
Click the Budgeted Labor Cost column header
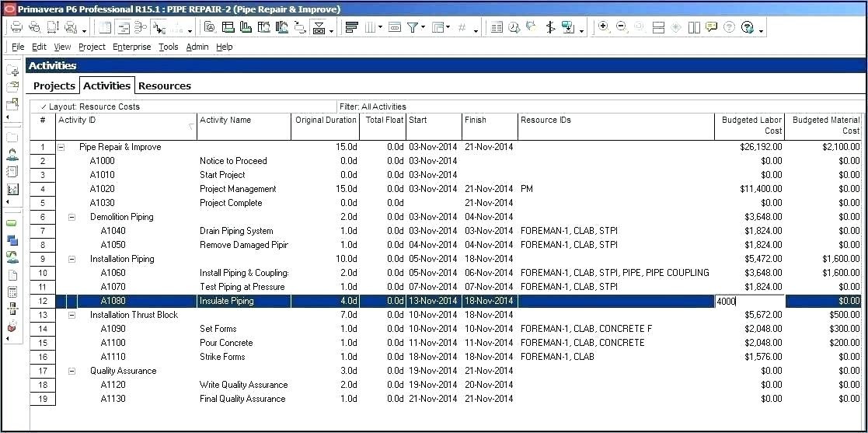coord(749,125)
